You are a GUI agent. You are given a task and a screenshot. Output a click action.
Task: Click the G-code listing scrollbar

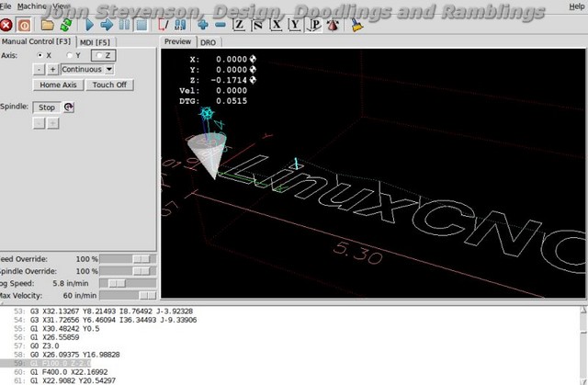click(x=583, y=345)
